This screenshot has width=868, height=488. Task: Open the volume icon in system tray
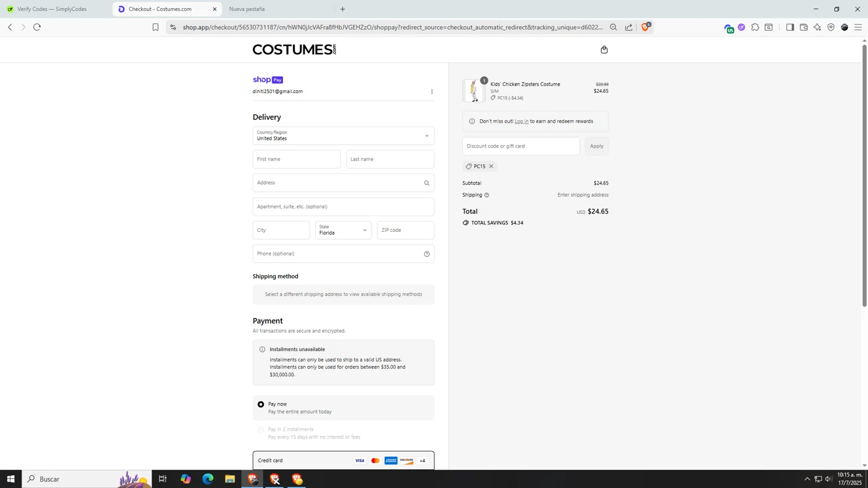pos(829,479)
